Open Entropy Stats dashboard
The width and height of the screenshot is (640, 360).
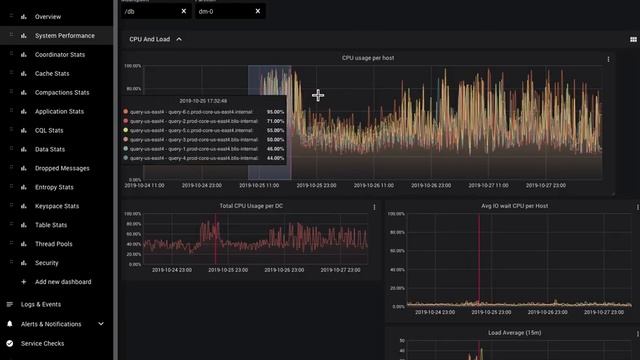point(54,187)
